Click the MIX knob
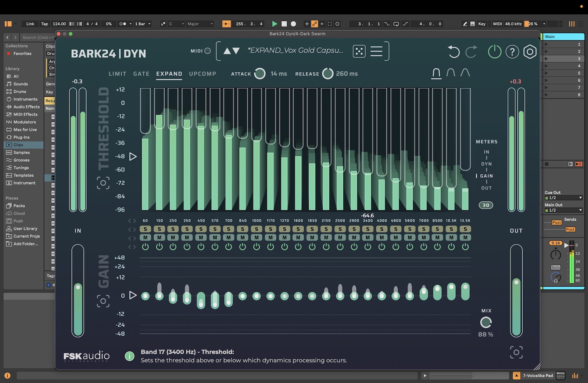The image size is (588, 383). [x=486, y=322]
